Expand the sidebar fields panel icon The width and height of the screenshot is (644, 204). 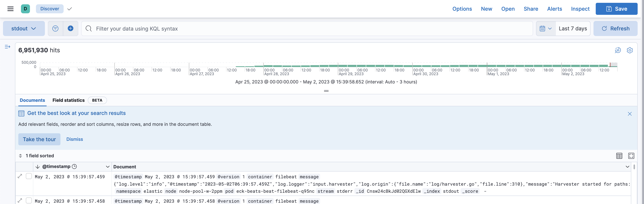pos(7,47)
